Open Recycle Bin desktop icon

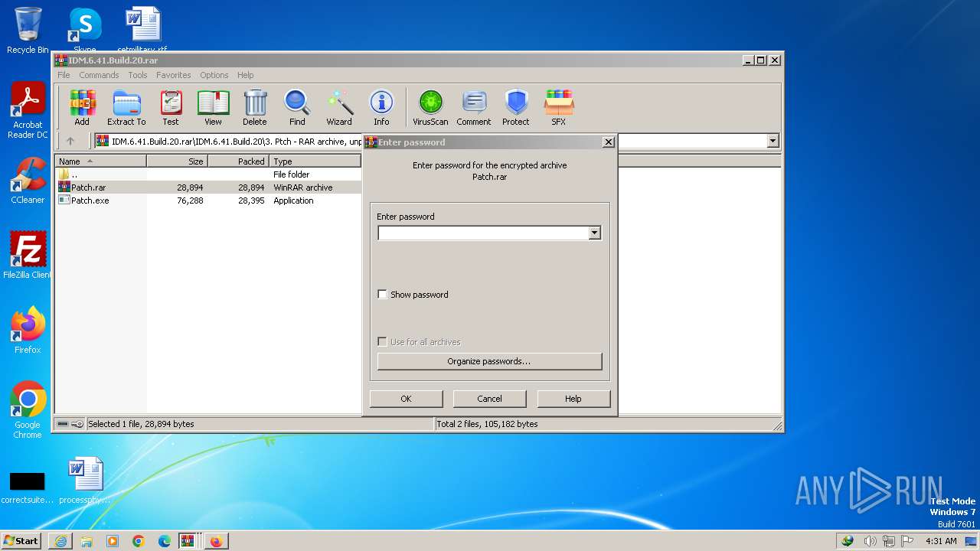tap(28, 31)
